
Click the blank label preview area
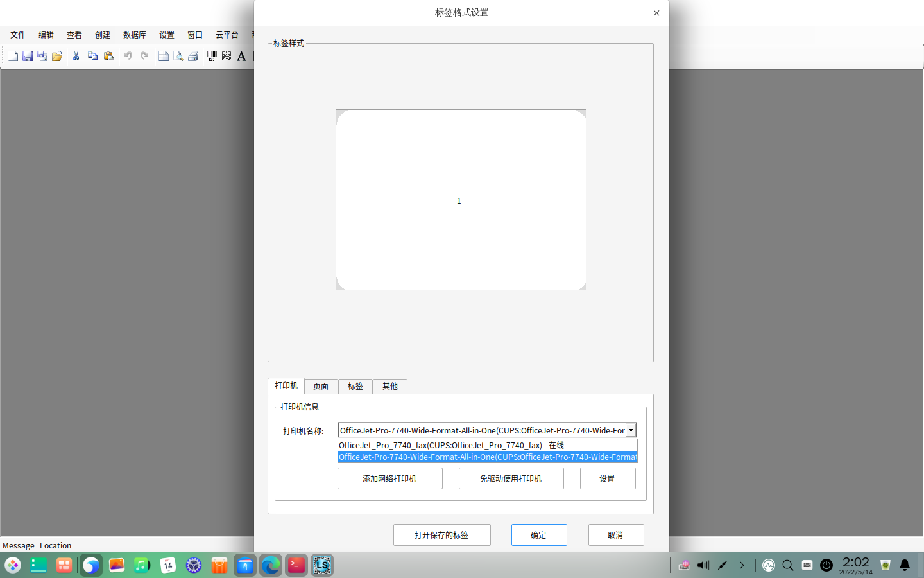tap(460, 199)
